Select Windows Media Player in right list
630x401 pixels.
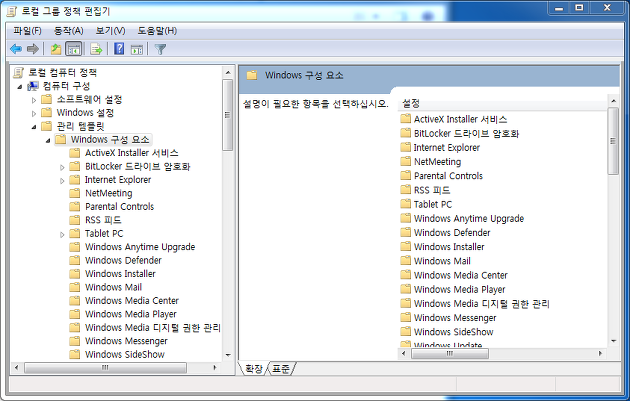[460, 289]
